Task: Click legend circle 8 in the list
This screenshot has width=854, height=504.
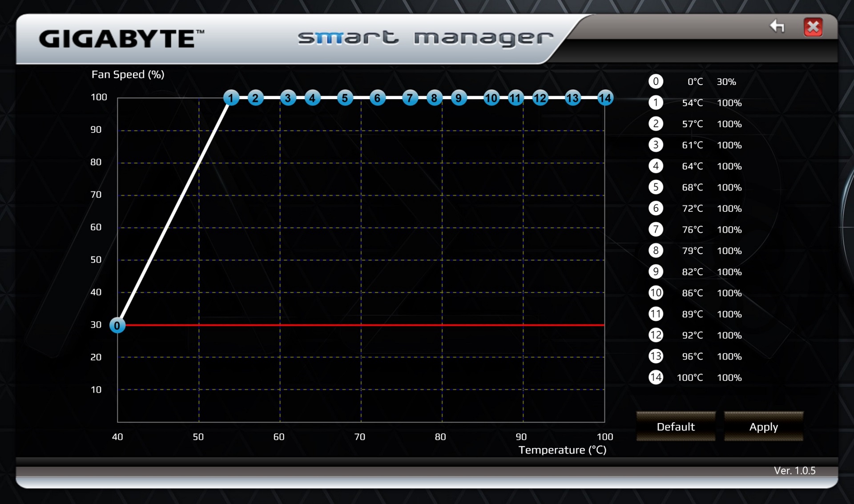Action: click(x=656, y=250)
